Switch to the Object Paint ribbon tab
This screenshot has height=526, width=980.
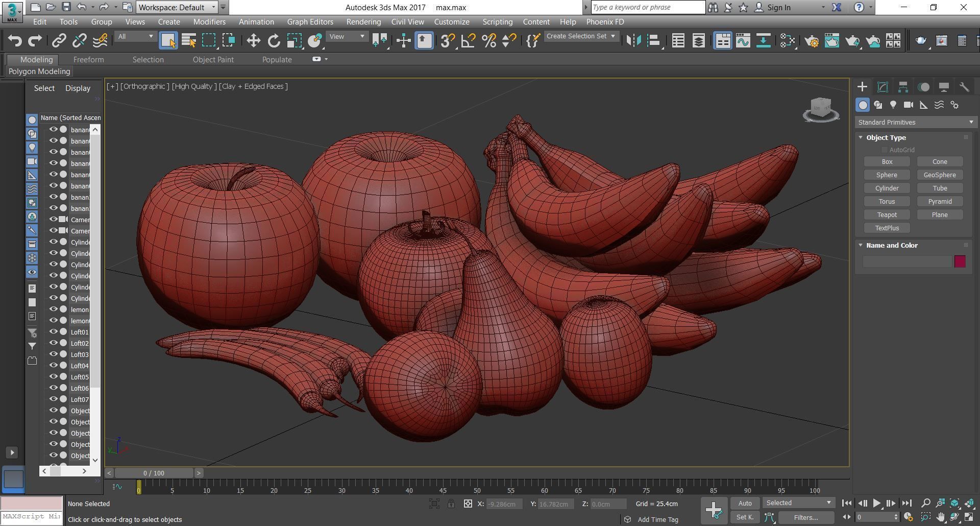(x=213, y=60)
